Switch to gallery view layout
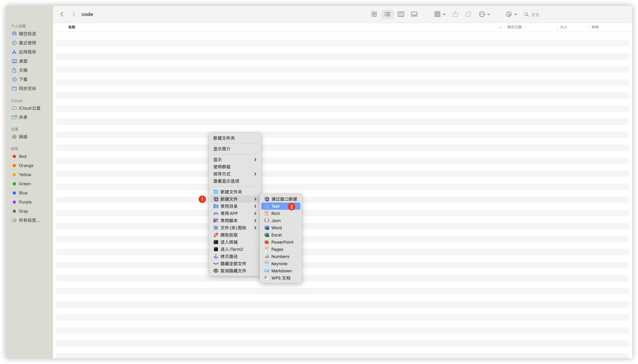 click(414, 14)
